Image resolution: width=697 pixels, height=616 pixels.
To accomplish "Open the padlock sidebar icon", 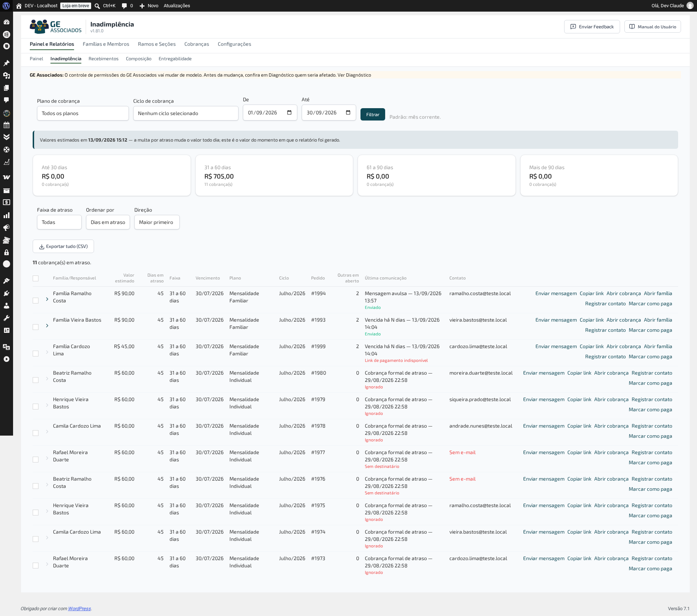I will point(7,252).
